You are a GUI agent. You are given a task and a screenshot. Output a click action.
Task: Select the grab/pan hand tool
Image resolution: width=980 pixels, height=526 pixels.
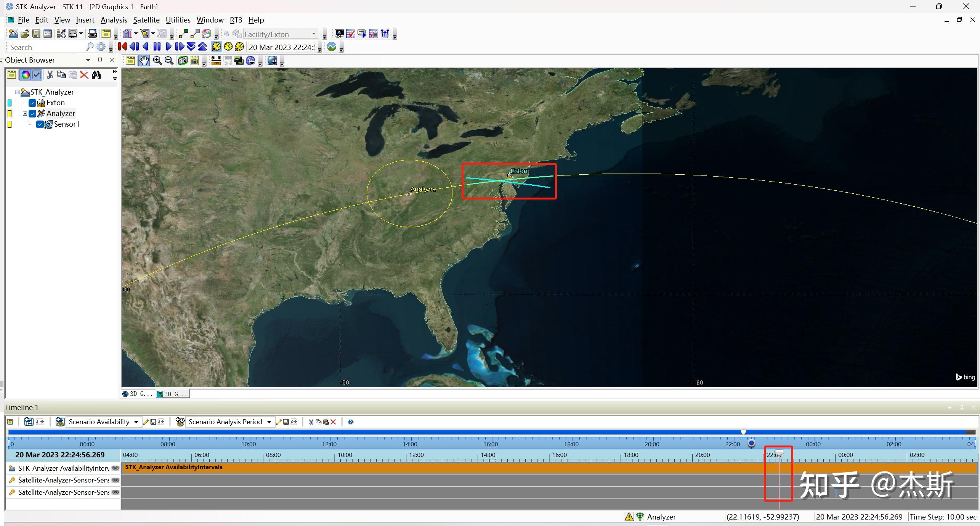[x=144, y=61]
